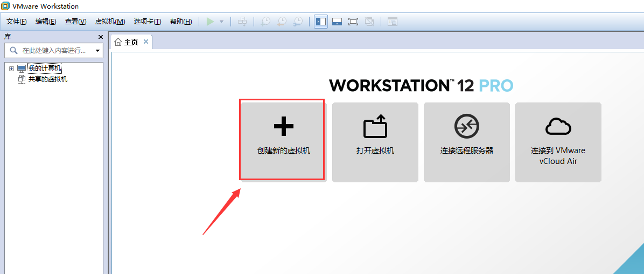Screen dimensions: 644x274
Task: Select 共享的虚拟机 in the library tree
Action: coord(48,79)
